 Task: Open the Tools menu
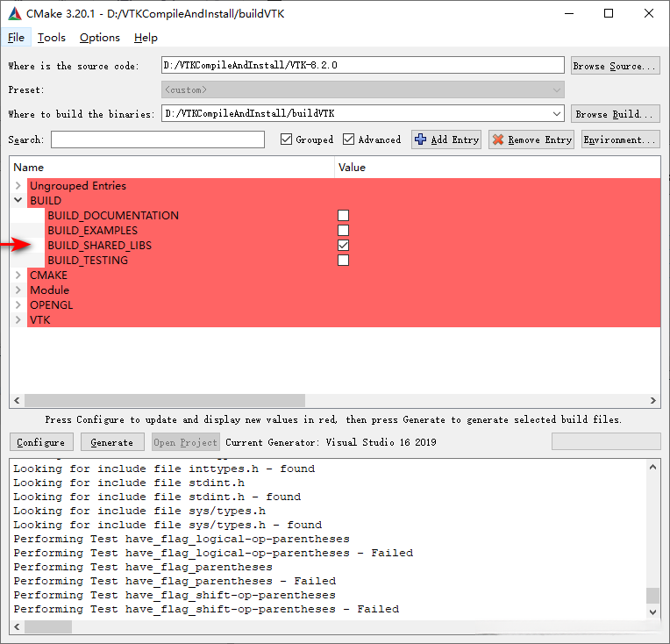point(51,38)
